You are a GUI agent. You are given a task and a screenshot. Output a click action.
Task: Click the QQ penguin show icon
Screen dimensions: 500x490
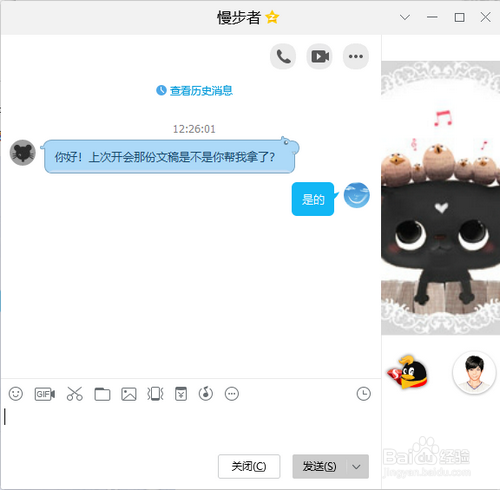click(x=408, y=373)
